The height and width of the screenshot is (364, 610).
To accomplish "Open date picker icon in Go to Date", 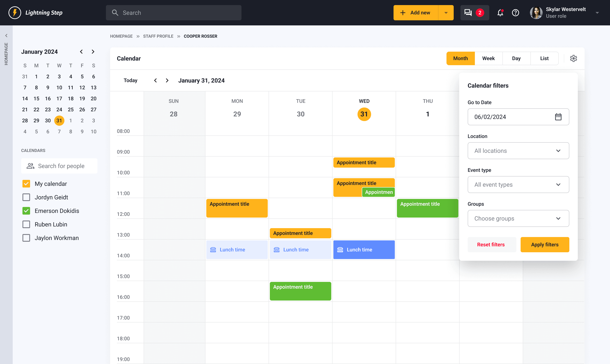I will click(x=558, y=117).
